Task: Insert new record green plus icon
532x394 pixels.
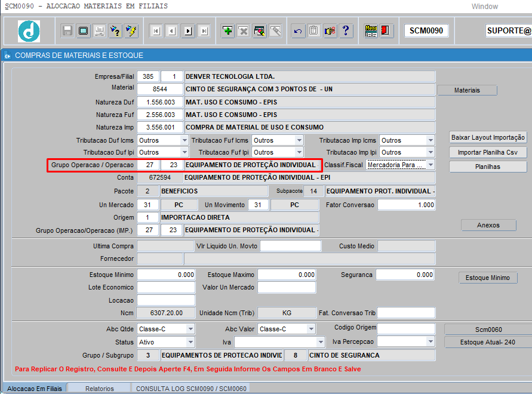Action: pos(227,31)
